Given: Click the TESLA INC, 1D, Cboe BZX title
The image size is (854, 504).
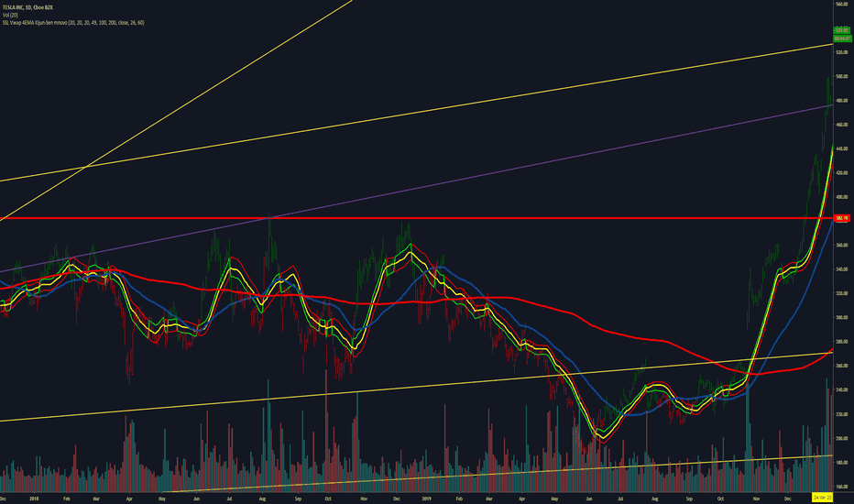Looking at the screenshot, I should (x=27, y=7).
